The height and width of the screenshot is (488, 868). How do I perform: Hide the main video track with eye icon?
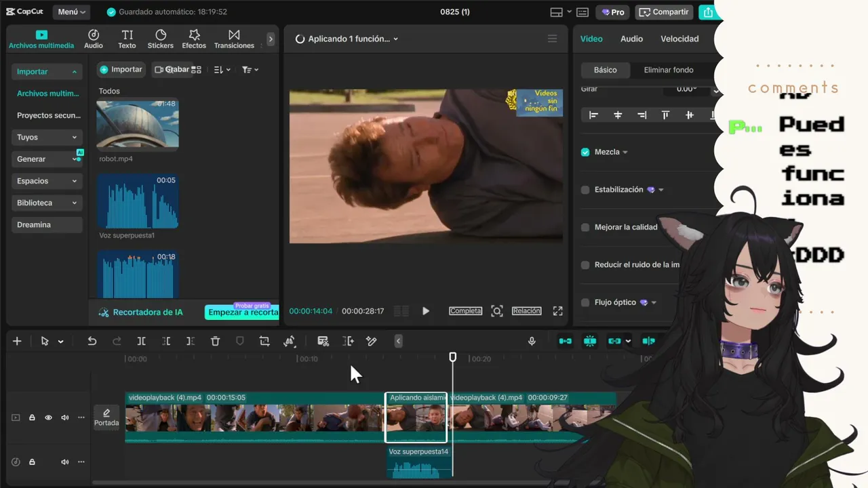pos(48,418)
